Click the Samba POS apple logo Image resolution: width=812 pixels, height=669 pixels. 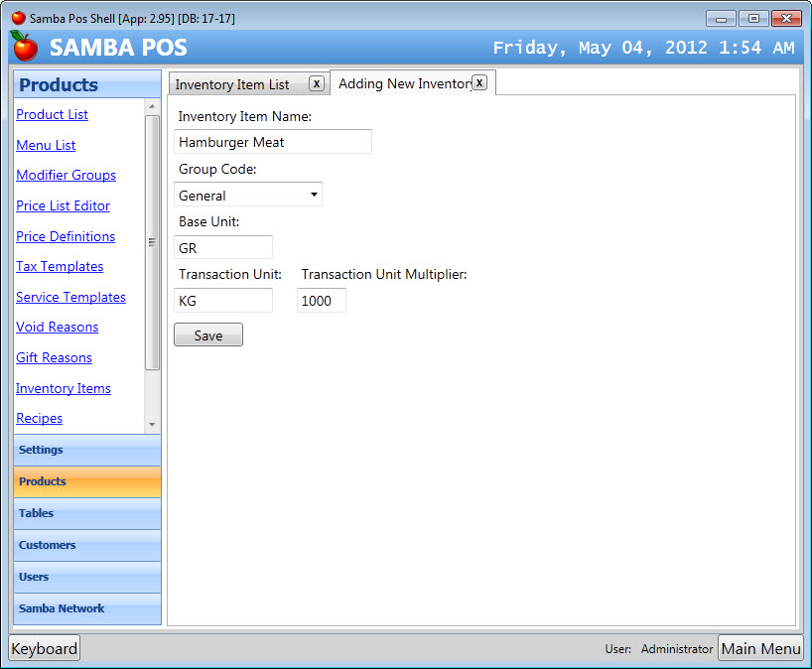click(25, 46)
